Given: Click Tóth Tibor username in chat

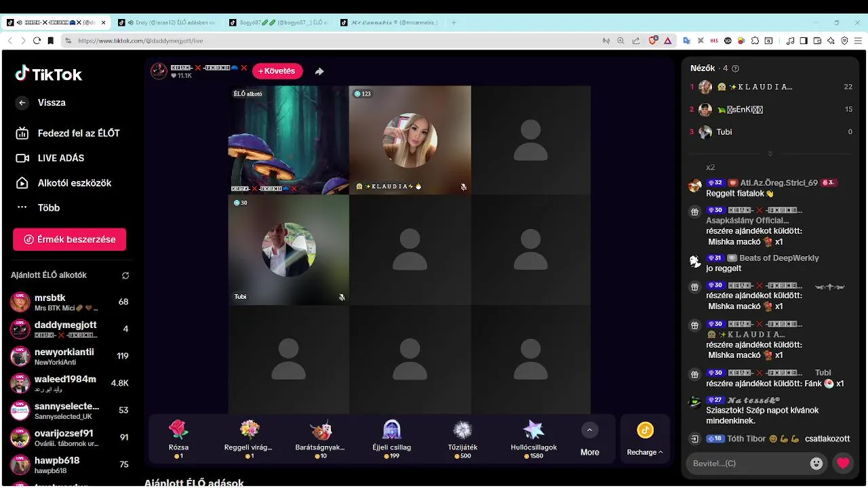Looking at the screenshot, I should (x=746, y=439).
